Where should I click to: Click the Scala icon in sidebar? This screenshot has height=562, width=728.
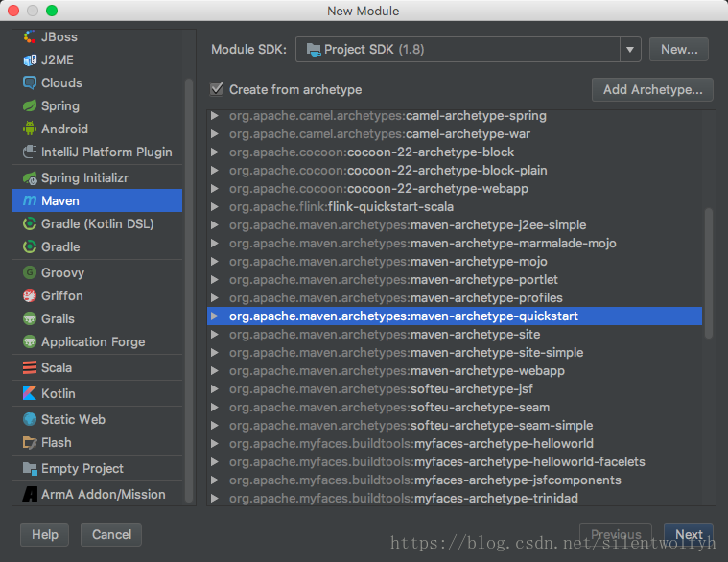pos(30,367)
